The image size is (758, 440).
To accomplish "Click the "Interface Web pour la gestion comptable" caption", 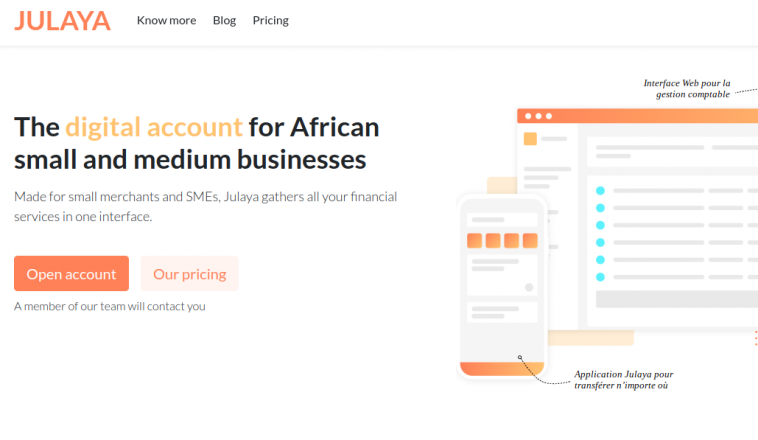I will click(686, 89).
